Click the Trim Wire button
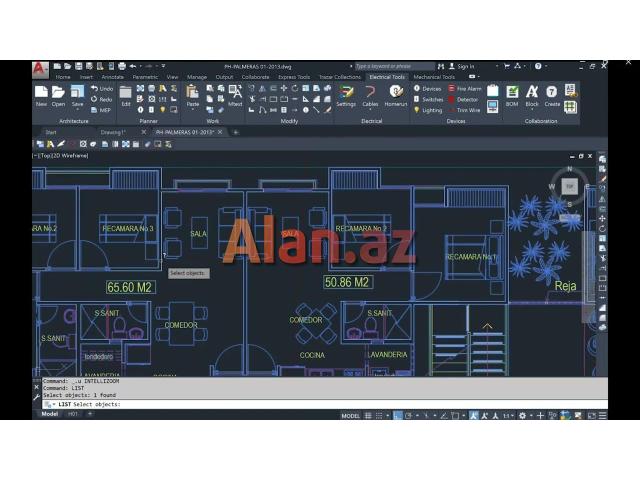This screenshot has width=640, height=480. coord(464,110)
